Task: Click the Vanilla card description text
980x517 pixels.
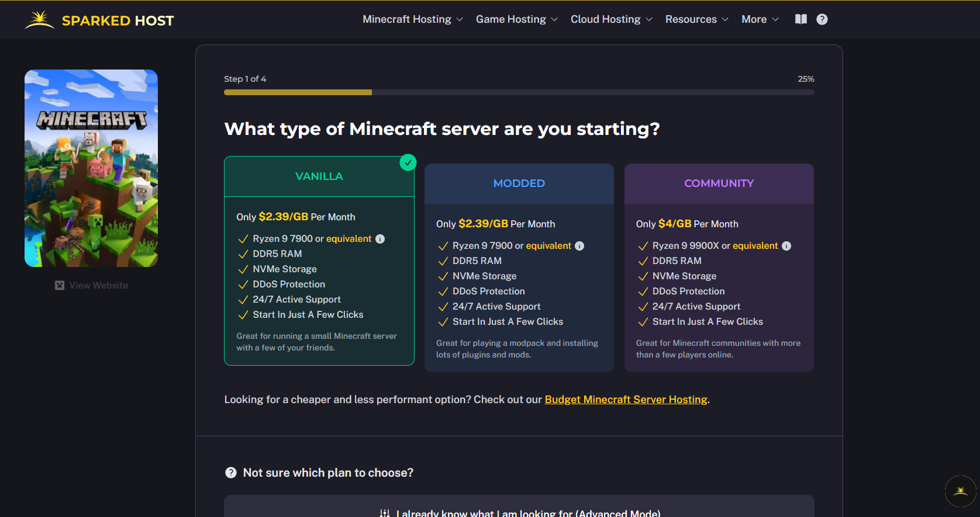Action: 316,342
